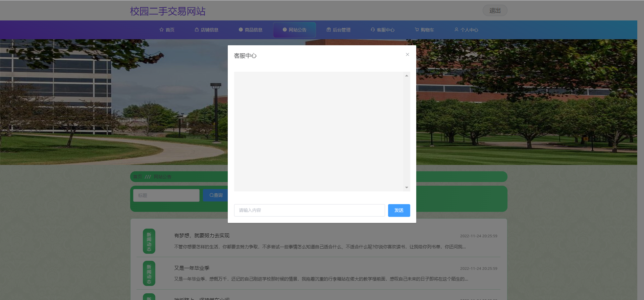The width and height of the screenshot is (644, 300).
Task: Click the description starting 又是一年毕业季，感慨万千
Action: pyautogui.click(x=321, y=279)
